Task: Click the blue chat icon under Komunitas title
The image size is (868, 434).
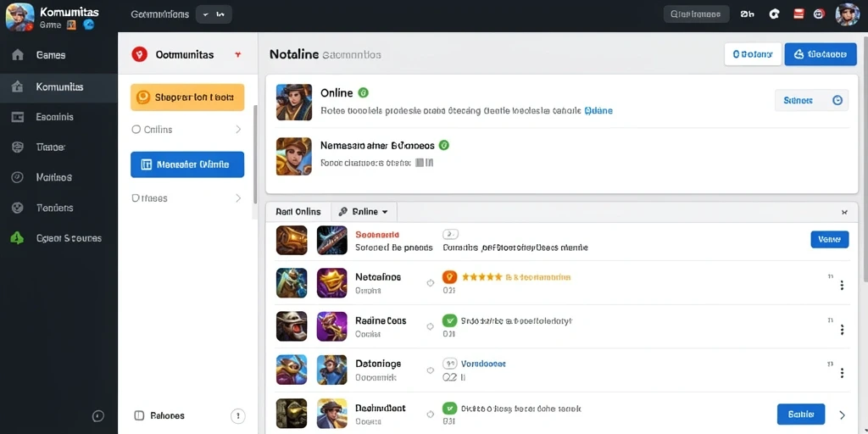Action: 88,25
